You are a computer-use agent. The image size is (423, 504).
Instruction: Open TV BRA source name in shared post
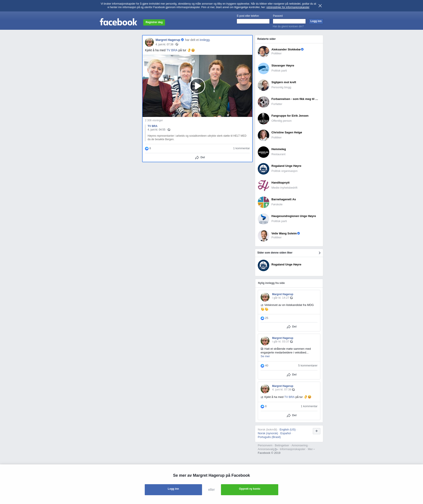point(152,126)
